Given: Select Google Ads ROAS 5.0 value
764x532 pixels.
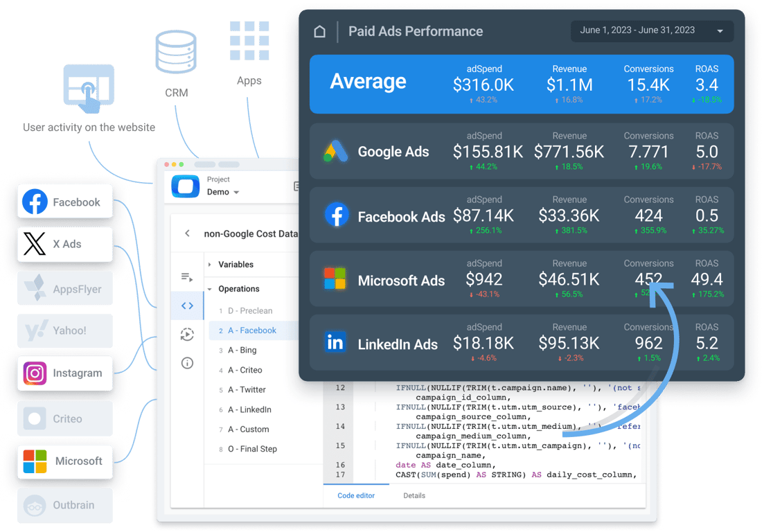Looking at the screenshot, I should click(x=707, y=152).
